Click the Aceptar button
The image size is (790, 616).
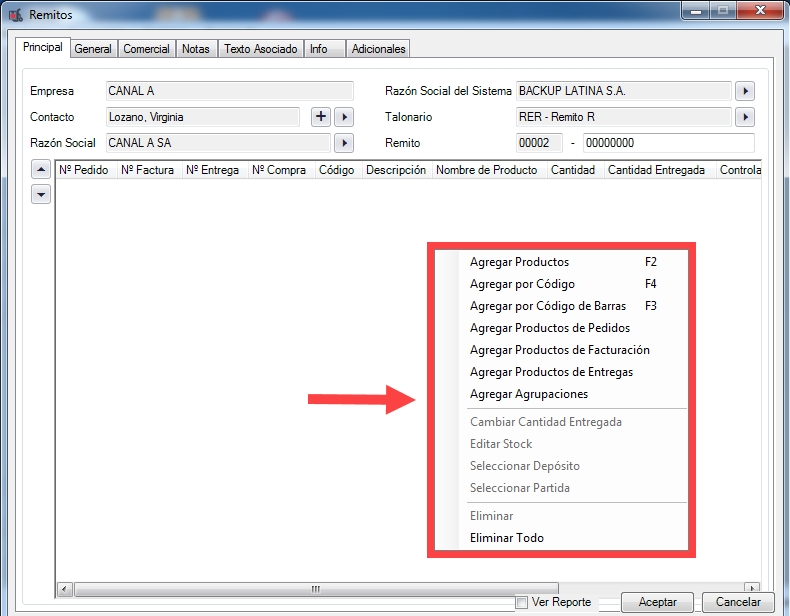tap(657, 602)
